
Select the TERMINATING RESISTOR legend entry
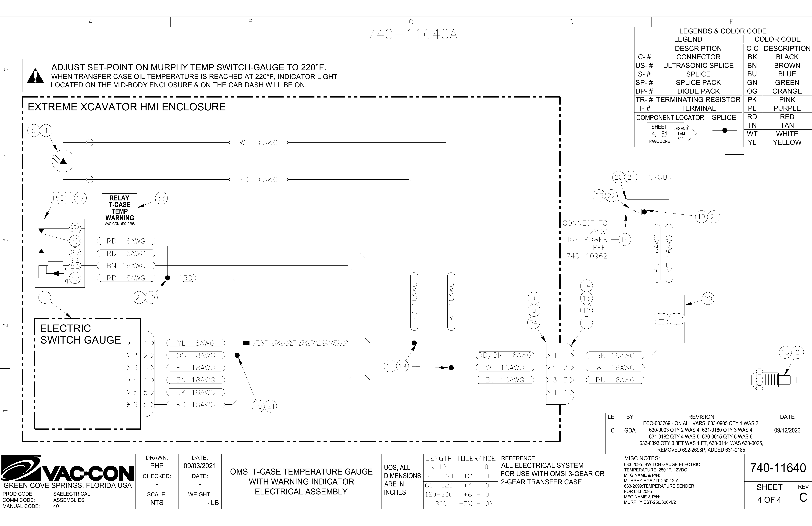tap(698, 100)
